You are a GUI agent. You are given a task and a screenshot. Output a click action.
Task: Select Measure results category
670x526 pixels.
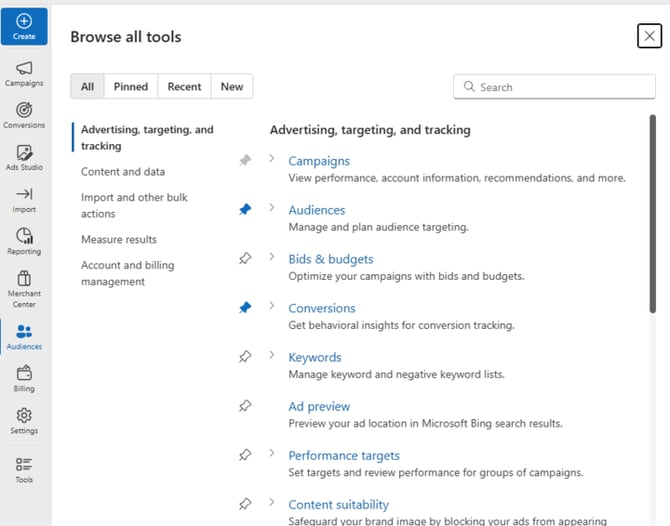[119, 240]
